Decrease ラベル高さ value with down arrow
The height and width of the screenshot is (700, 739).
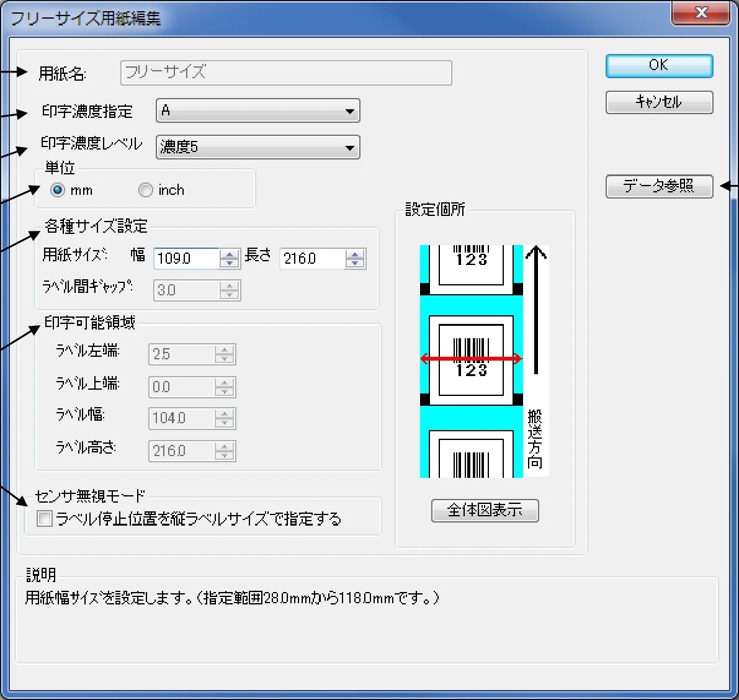225,456
